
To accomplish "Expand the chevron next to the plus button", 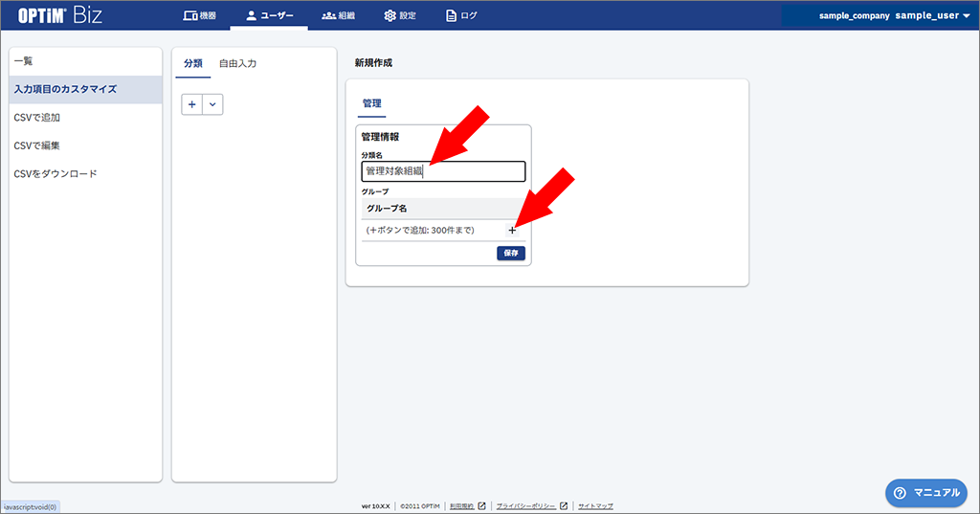I will (x=212, y=104).
